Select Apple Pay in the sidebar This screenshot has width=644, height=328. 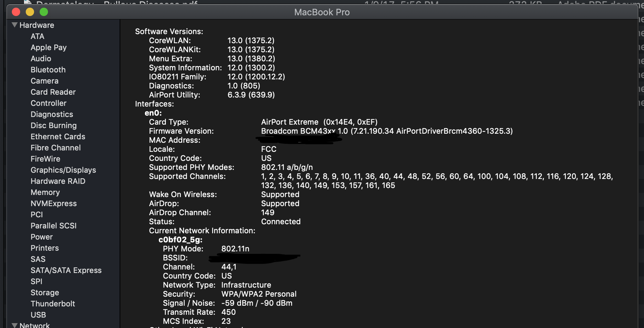(48, 47)
